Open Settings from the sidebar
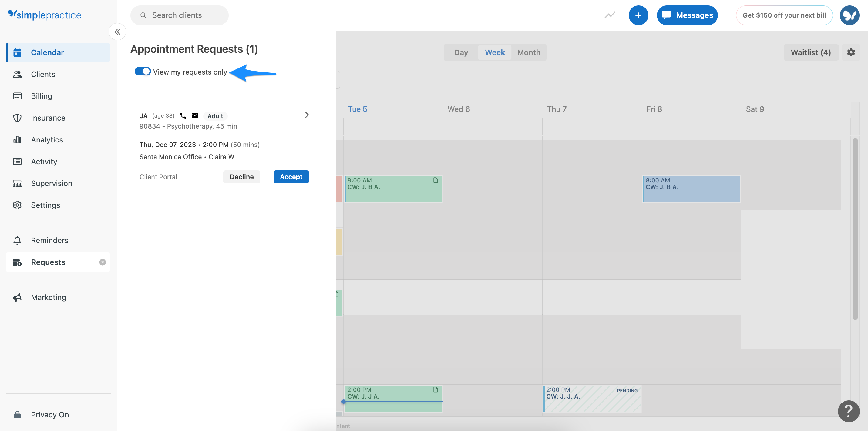The height and width of the screenshot is (431, 868). [45, 205]
